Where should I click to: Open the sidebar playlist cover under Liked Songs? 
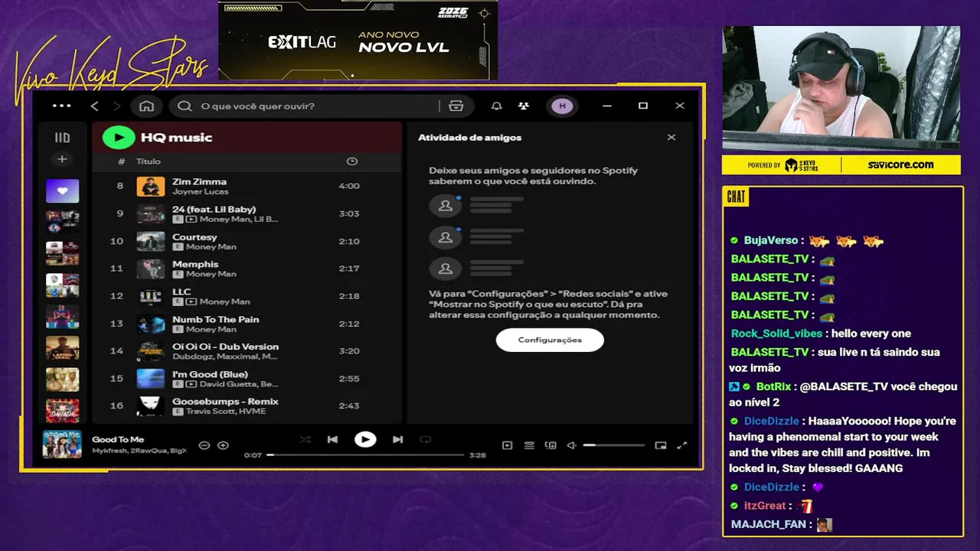point(62,222)
